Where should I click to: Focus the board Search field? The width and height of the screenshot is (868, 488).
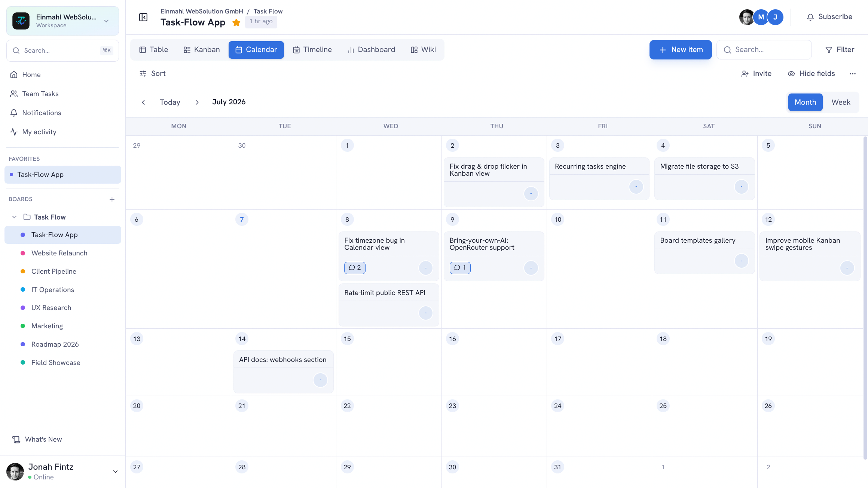click(x=764, y=50)
